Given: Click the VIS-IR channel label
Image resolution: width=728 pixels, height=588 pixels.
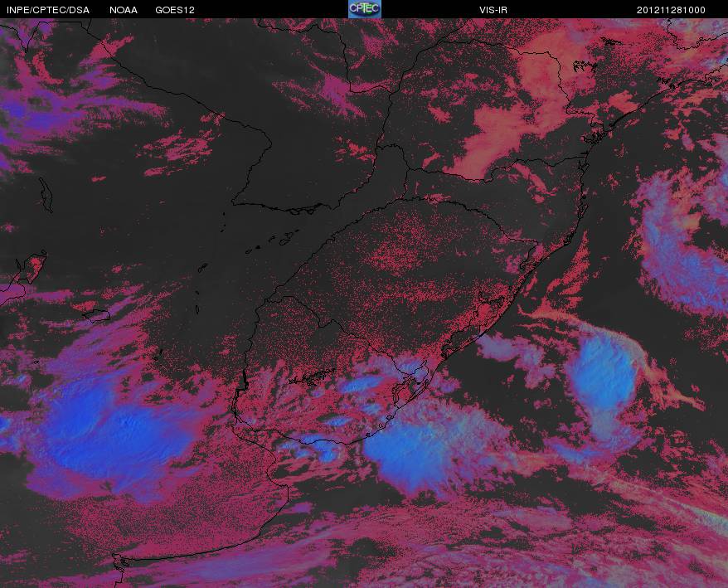Looking at the screenshot, I should (493, 10).
